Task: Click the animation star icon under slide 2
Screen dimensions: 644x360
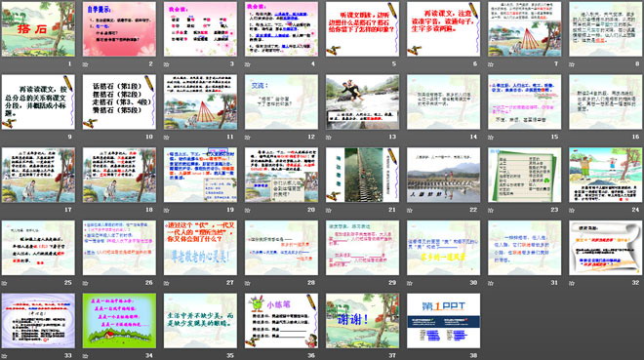Action: [x=86, y=64]
